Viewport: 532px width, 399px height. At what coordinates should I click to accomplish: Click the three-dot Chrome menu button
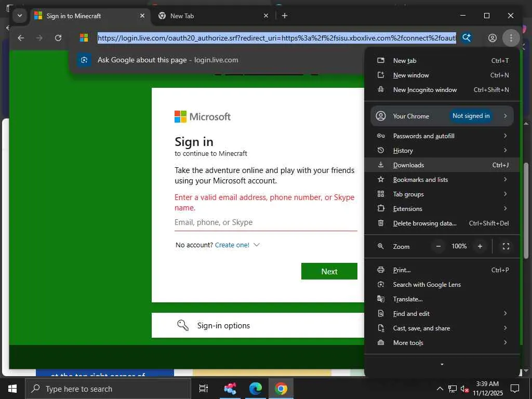tap(511, 38)
